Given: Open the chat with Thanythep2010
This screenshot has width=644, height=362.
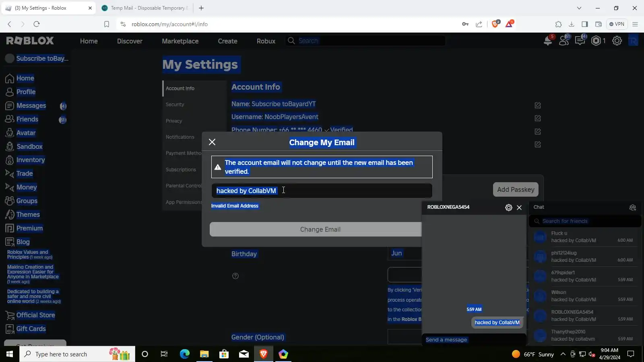Looking at the screenshot, I should [x=585, y=335].
